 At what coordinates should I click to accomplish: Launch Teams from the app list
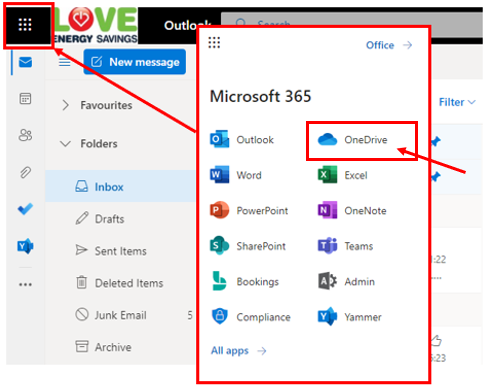pyautogui.click(x=345, y=246)
